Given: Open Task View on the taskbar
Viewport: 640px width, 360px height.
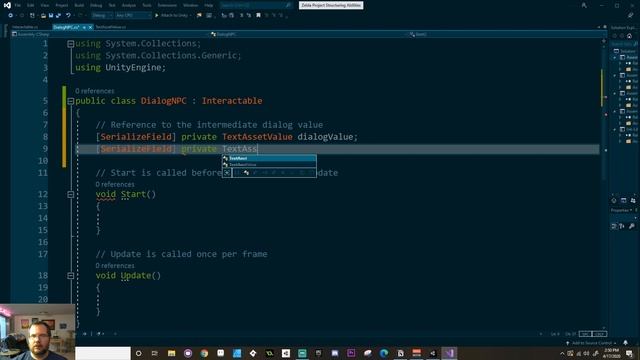Looking at the screenshot, I should tap(155, 353).
